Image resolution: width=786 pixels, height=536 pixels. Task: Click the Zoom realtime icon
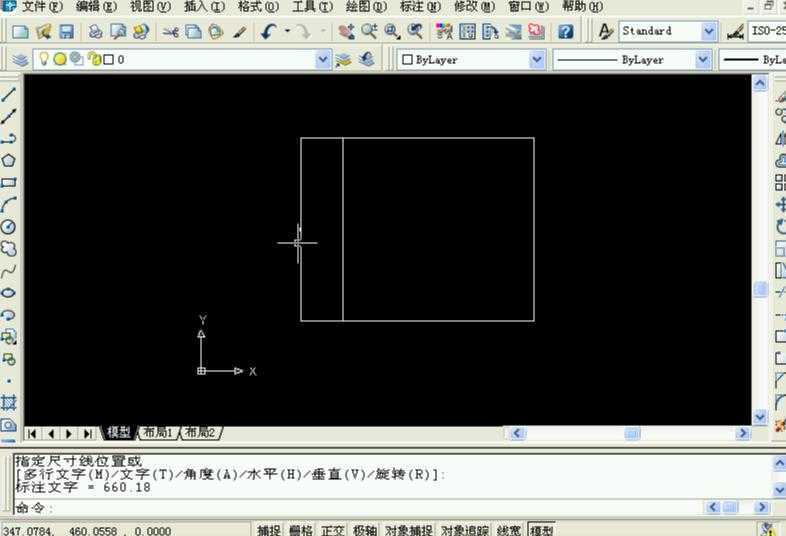[x=369, y=32]
